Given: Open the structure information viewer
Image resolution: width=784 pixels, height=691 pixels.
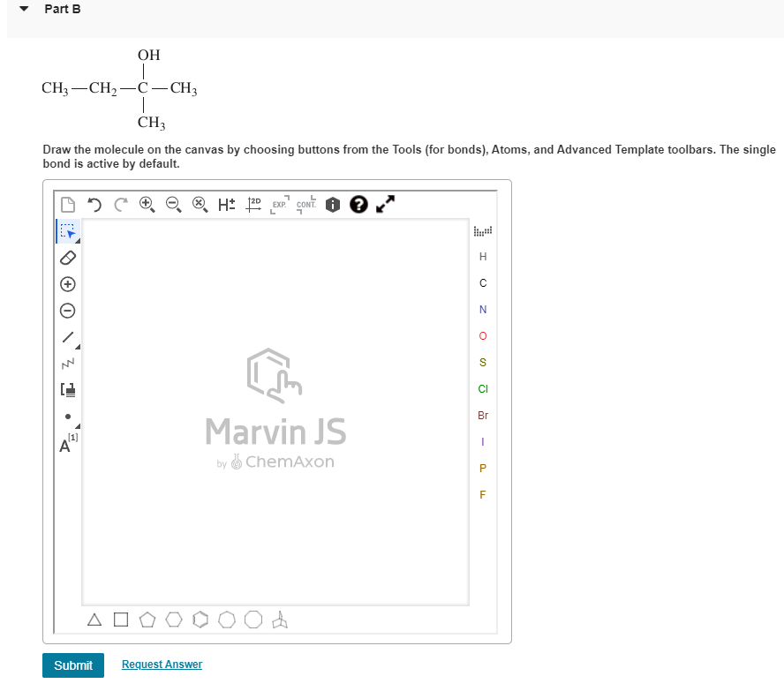Looking at the screenshot, I should point(332,204).
